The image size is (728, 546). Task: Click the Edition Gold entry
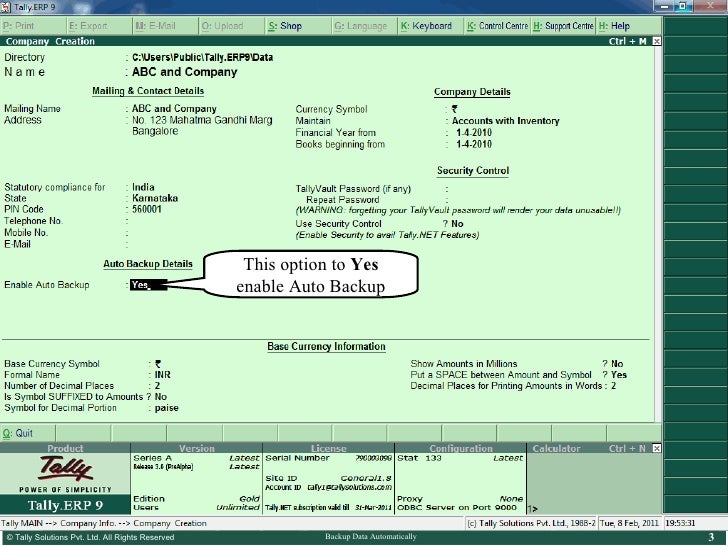coord(196,499)
